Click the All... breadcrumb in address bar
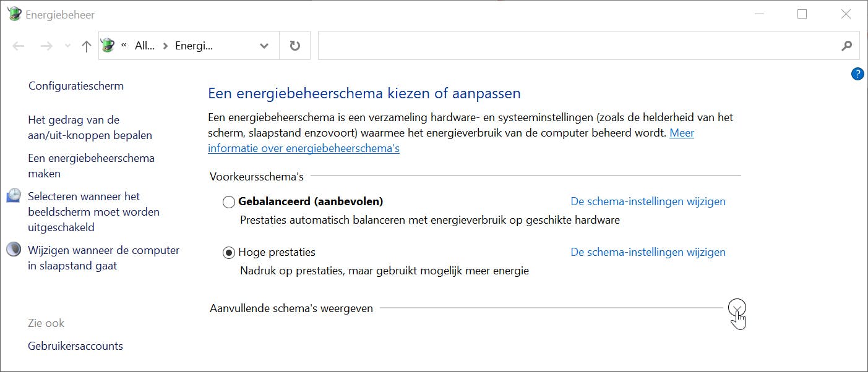 (144, 46)
